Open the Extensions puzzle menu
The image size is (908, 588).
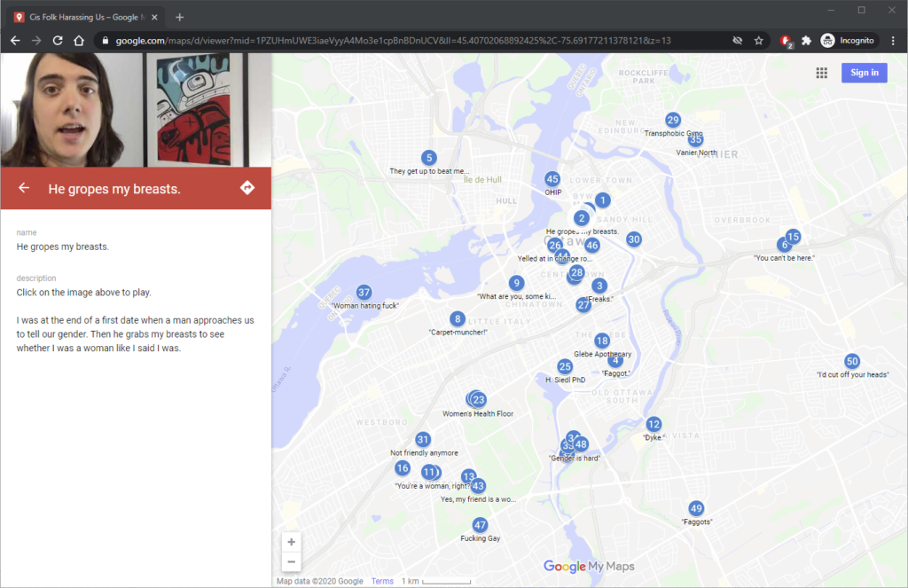coord(806,41)
